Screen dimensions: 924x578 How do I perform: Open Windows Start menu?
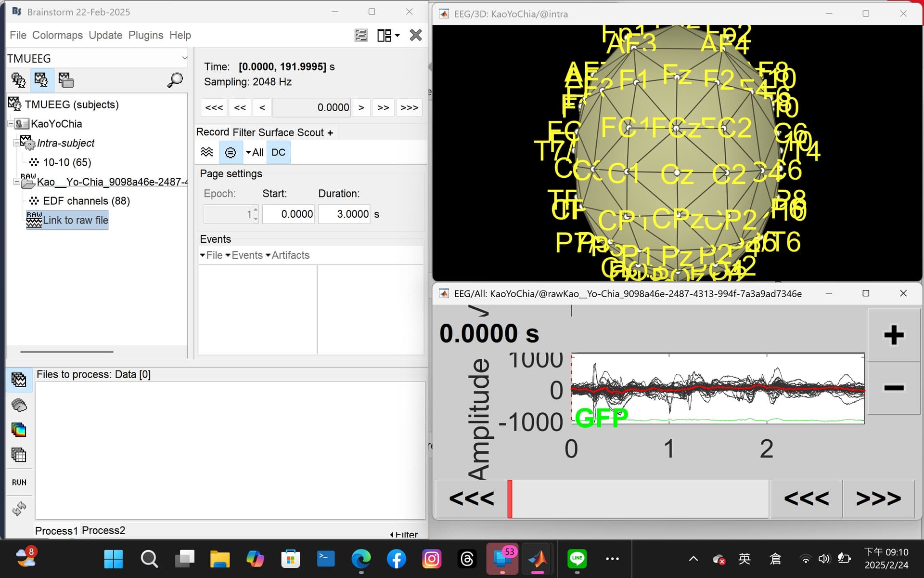coord(114,559)
